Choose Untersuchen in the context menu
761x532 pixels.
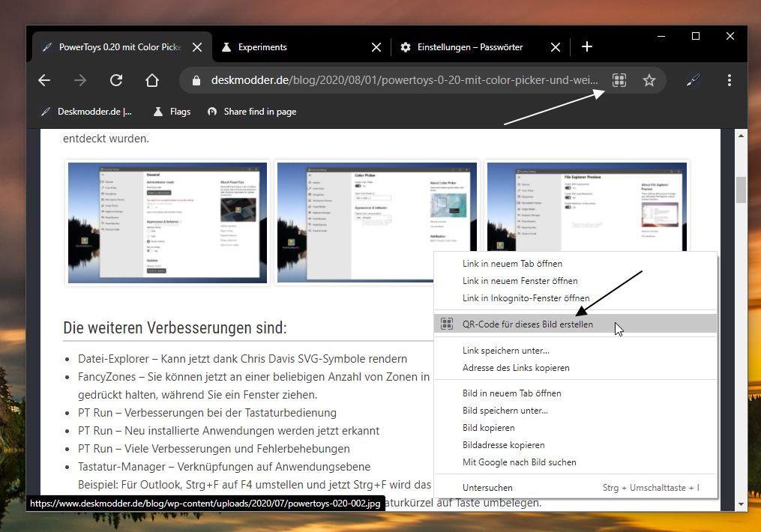[576, 487]
